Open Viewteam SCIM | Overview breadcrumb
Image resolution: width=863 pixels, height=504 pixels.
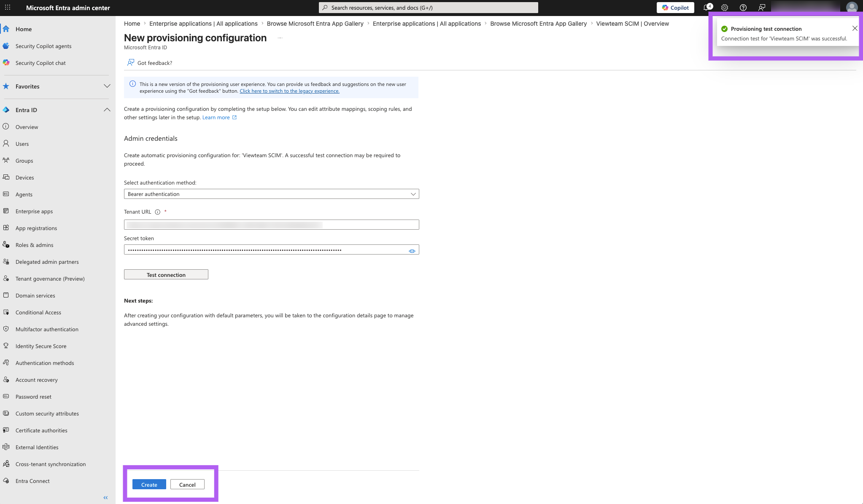pyautogui.click(x=632, y=24)
